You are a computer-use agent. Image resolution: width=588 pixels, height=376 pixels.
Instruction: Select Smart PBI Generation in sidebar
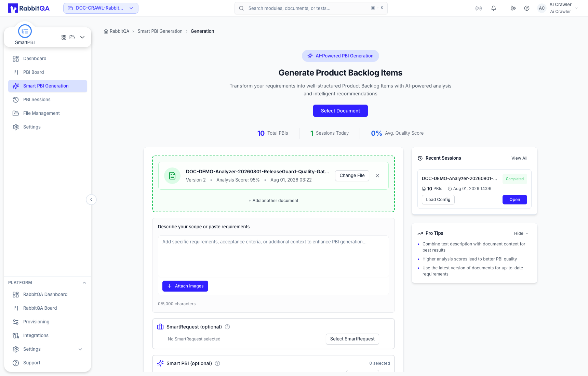[x=48, y=86]
